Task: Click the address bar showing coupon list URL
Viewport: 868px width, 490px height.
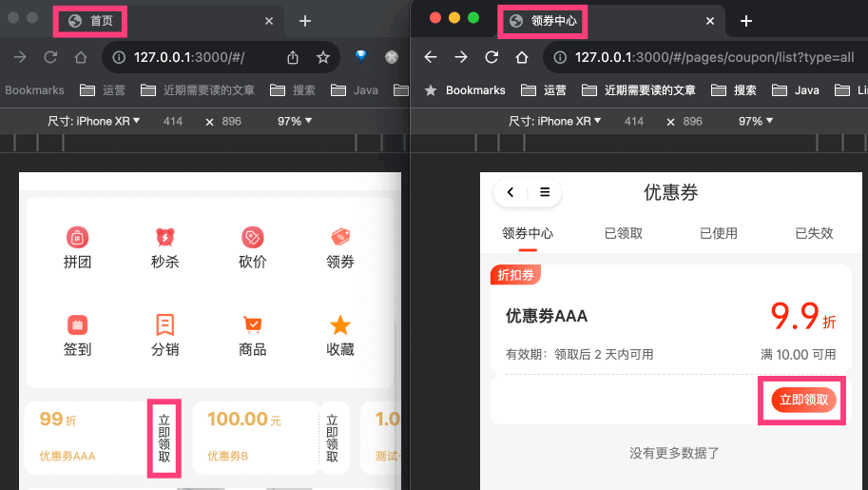Action: click(713, 57)
